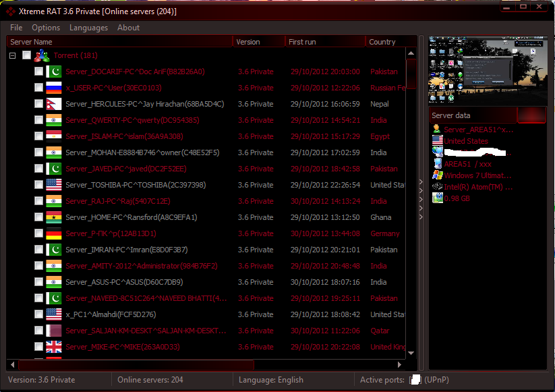Click the India flag beside Server_RAJ-PC

coord(54,201)
